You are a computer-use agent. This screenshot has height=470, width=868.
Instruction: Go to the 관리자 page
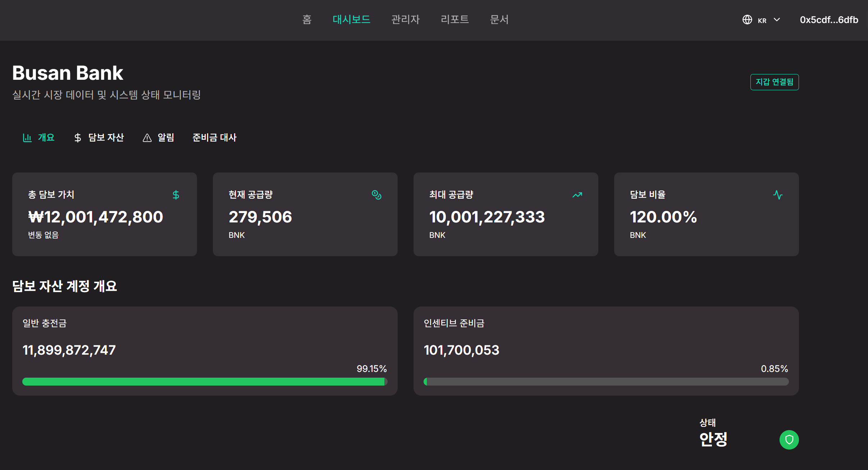click(x=405, y=19)
